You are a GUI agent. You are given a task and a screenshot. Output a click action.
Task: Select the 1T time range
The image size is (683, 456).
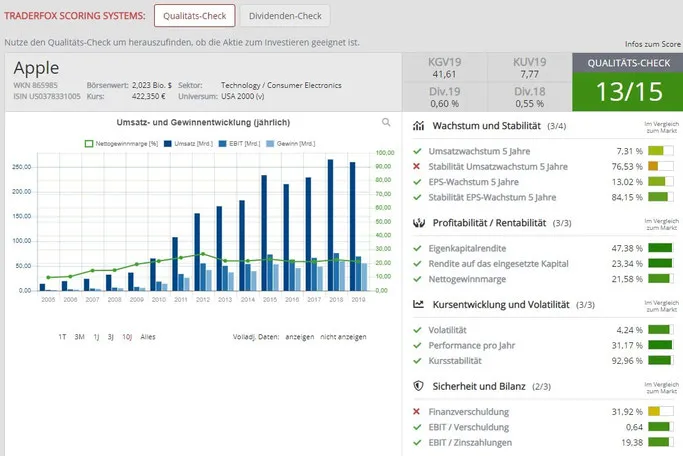[62, 337]
